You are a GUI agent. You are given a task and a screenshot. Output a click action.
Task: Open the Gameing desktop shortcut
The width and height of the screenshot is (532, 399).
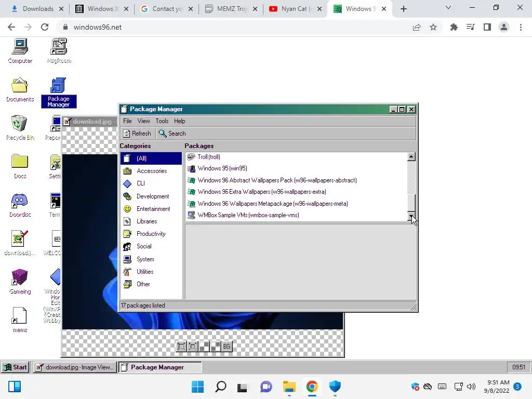[x=20, y=281]
